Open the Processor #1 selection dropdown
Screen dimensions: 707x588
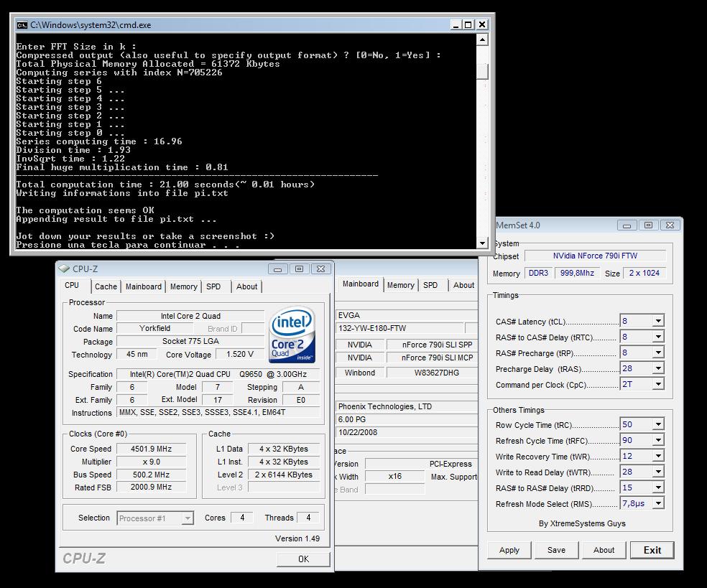point(187,518)
